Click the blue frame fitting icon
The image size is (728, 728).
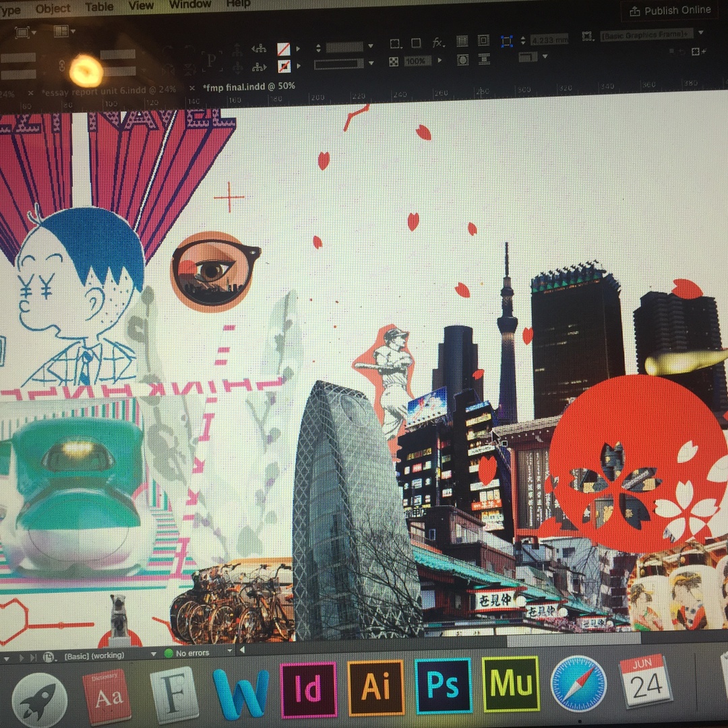[506, 41]
